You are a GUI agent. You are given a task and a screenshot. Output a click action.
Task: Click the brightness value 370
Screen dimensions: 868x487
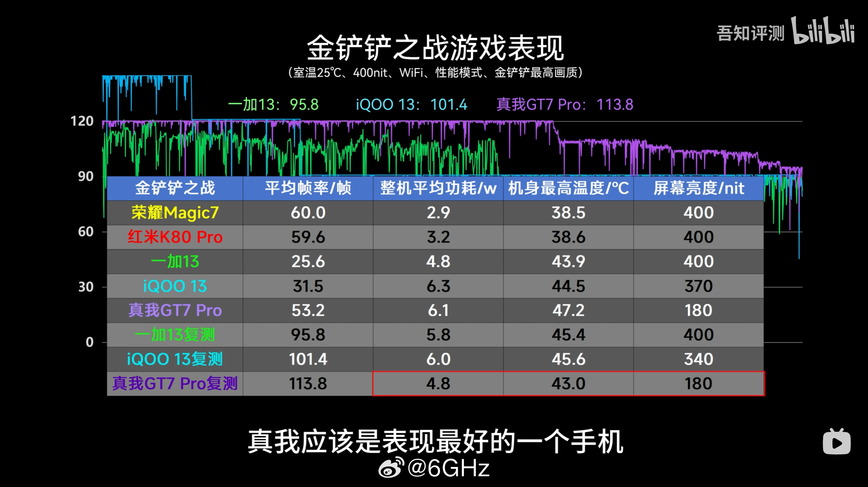[x=699, y=286]
